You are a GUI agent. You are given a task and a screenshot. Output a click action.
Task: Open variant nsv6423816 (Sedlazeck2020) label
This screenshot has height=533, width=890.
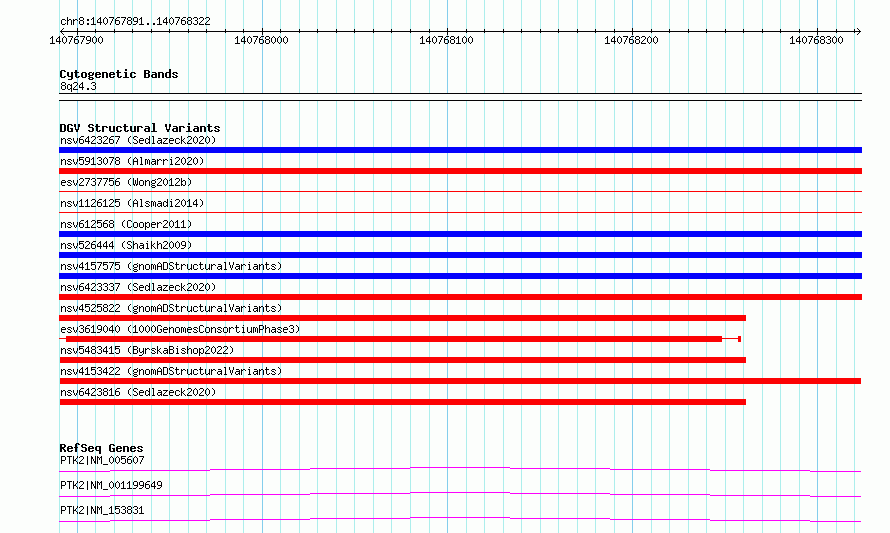pyautogui.click(x=138, y=392)
